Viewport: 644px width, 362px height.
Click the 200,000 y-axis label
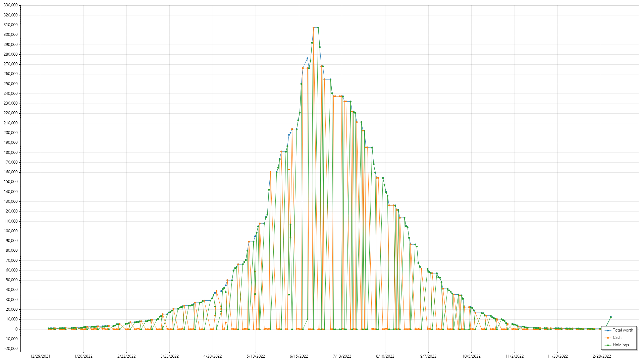click(x=11, y=133)
